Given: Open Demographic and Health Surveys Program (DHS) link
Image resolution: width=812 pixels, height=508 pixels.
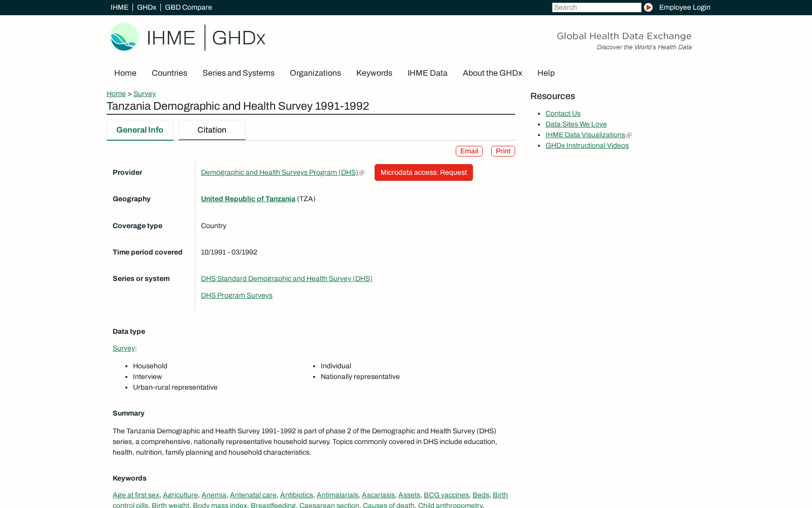Looking at the screenshot, I should (x=280, y=172).
